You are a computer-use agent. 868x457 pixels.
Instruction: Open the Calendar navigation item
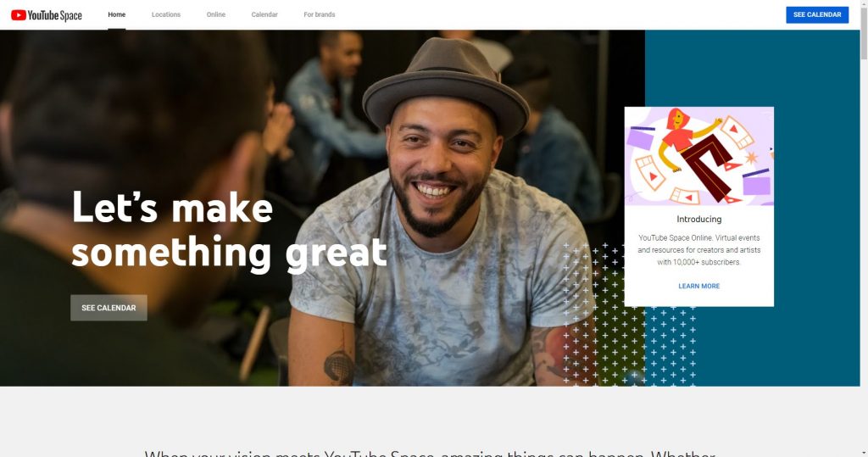pyautogui.click(x=264, y=14)
